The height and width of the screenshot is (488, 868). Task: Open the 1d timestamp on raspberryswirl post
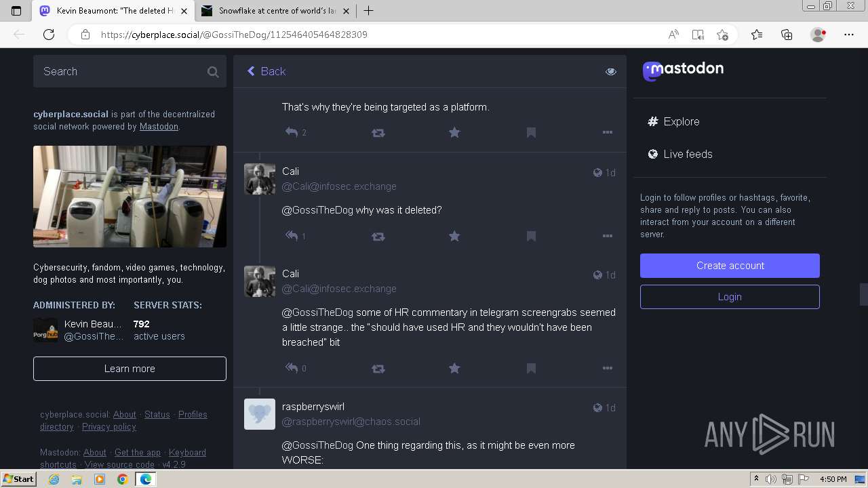click(610, 408)
